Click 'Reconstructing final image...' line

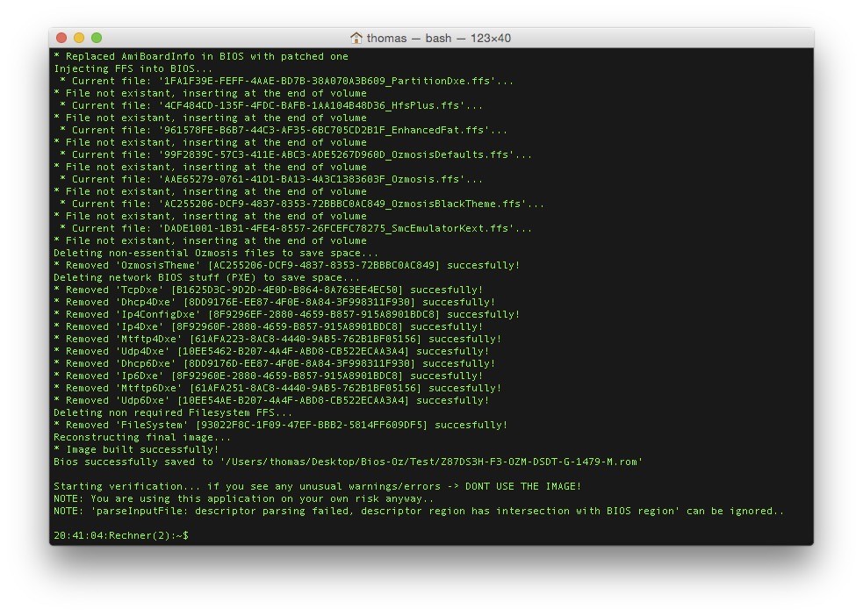coord(142,437)
